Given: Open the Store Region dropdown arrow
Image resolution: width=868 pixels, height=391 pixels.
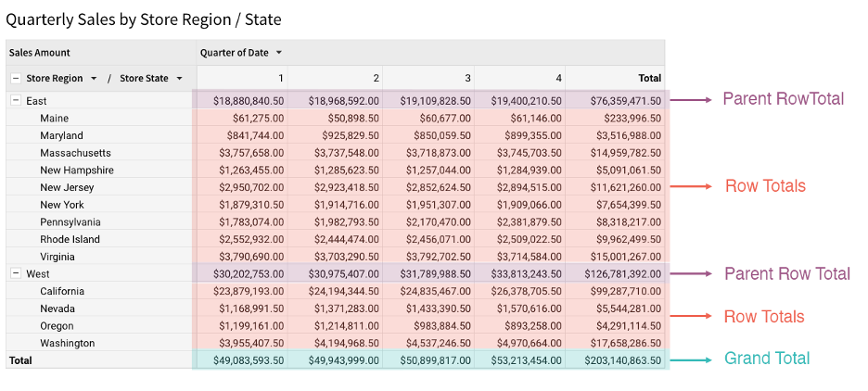Looking at the screenshot, I should pos(92,79).
